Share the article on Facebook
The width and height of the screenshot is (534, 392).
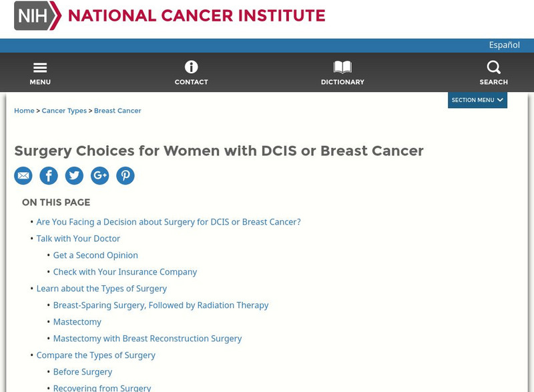[x=49, y=175]
